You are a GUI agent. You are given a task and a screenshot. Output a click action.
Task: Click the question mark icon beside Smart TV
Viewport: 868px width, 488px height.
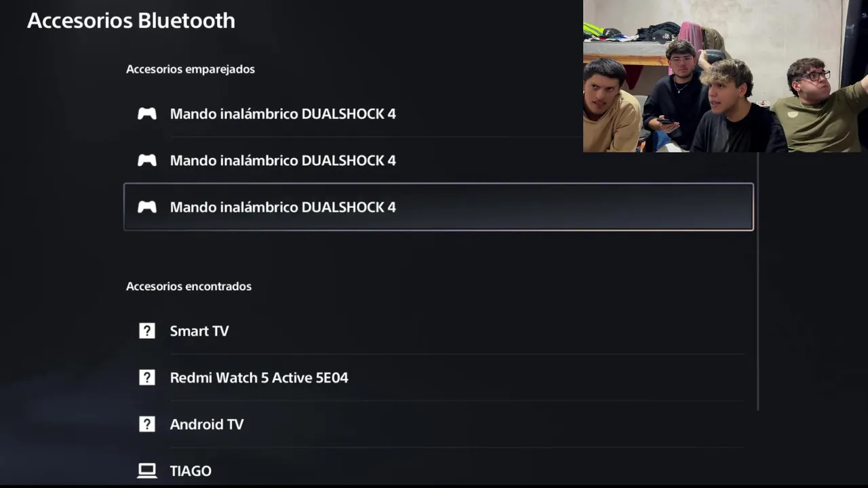pos(147,331)
